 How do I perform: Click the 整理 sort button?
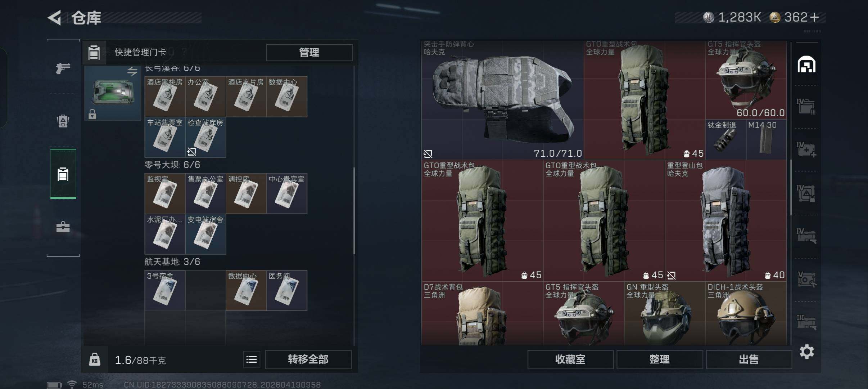point(660,359)
